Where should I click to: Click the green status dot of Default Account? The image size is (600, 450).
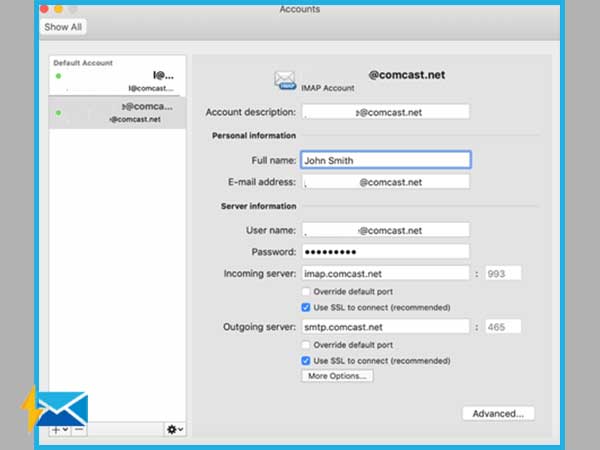[59, 76]
